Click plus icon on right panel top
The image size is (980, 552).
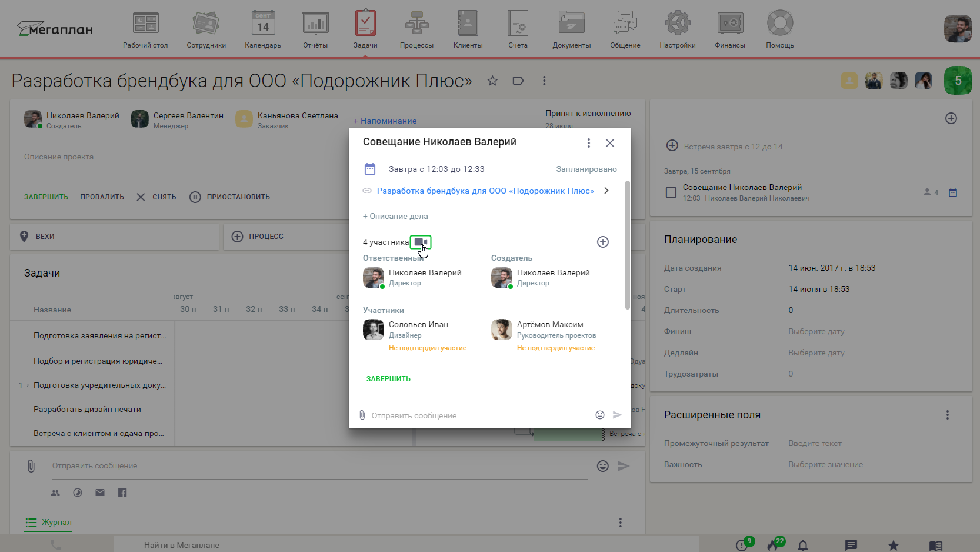tap(951, 118)
